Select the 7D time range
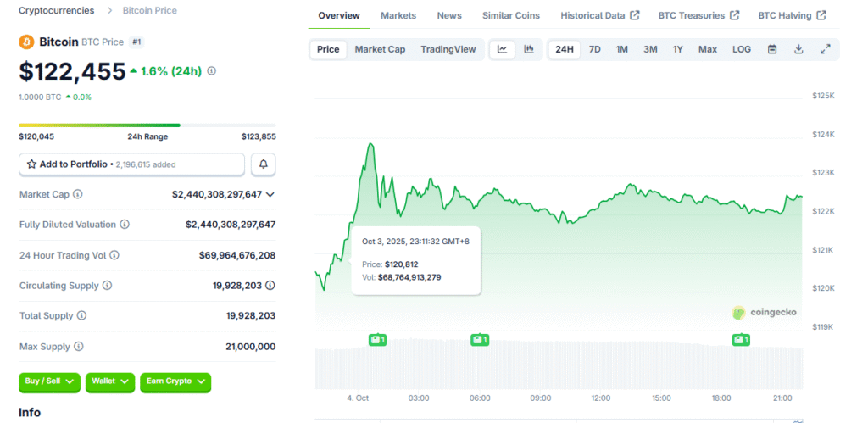Image resolution: width=868 pixels, height=423 pixels. pyautogui.click(x=595, y=49)
